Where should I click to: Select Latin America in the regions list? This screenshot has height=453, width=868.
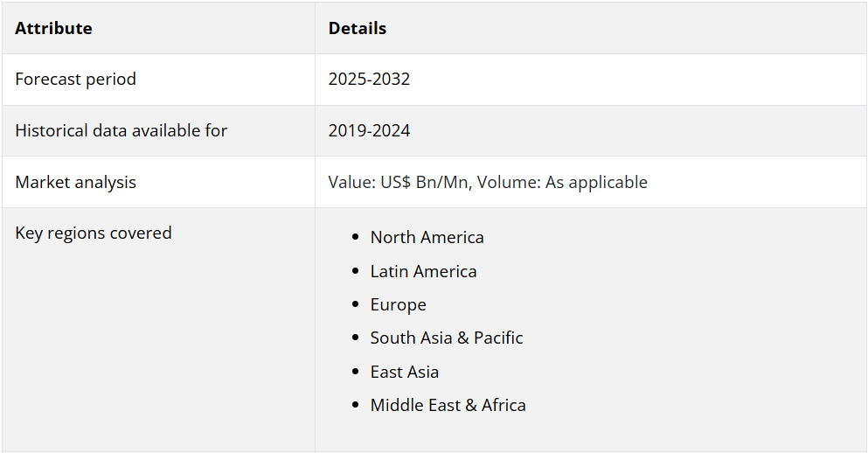click(423, 271)
